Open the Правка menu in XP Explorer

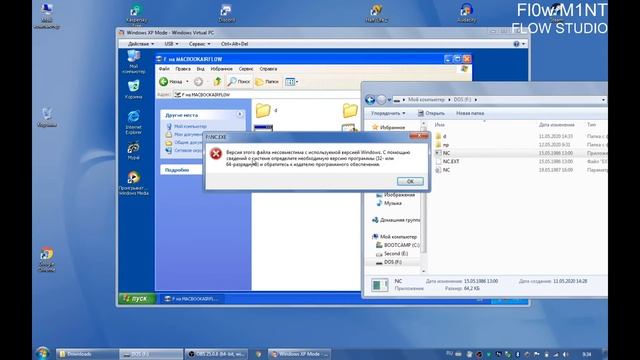(x=183, y=69)
